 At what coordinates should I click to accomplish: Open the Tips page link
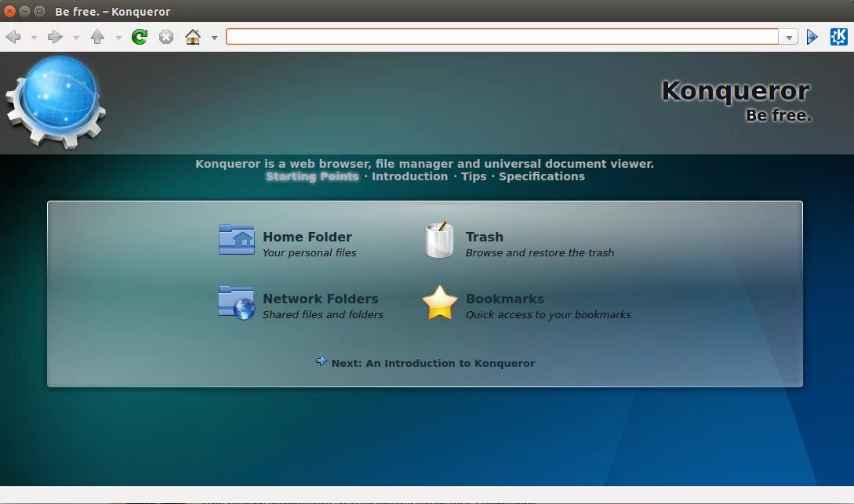pos(474,176)
